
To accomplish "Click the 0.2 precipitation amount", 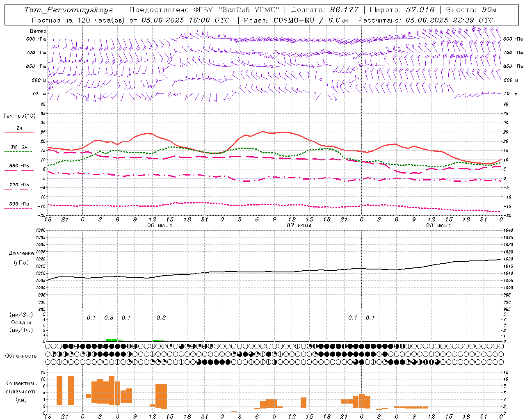I will tap(161, 317).
